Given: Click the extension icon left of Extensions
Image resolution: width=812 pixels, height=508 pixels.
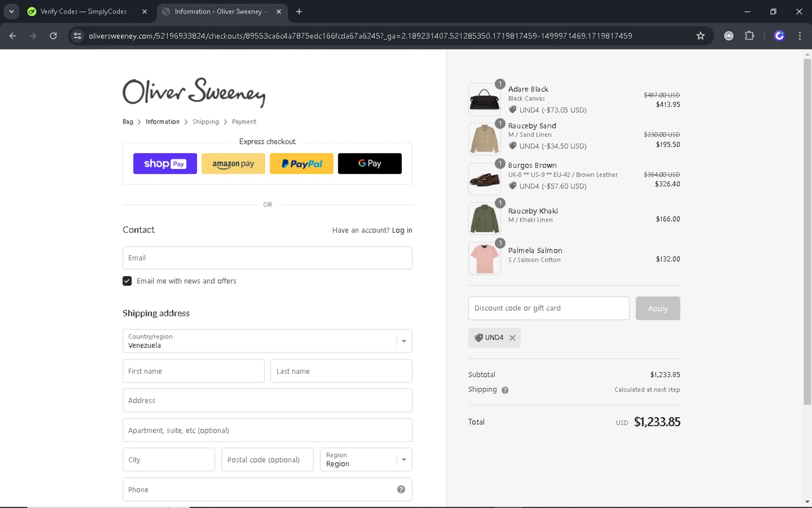Looking at the screenshot, I should pos(729,36).
